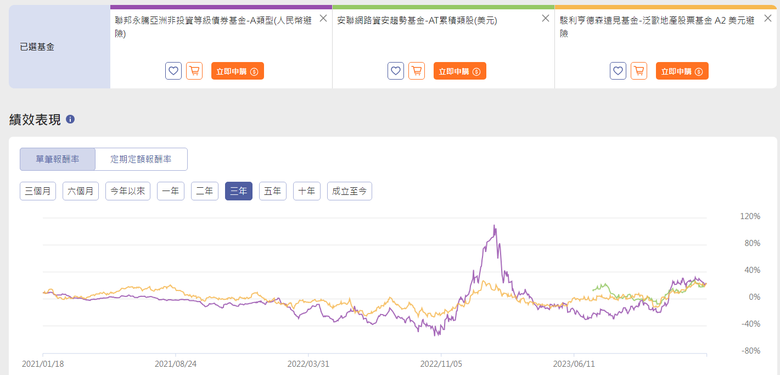Click 立即申購 for 安聯網路資安趨勢基金
The height and width of the screenshot is (375, 780).
tap(460, 71)
